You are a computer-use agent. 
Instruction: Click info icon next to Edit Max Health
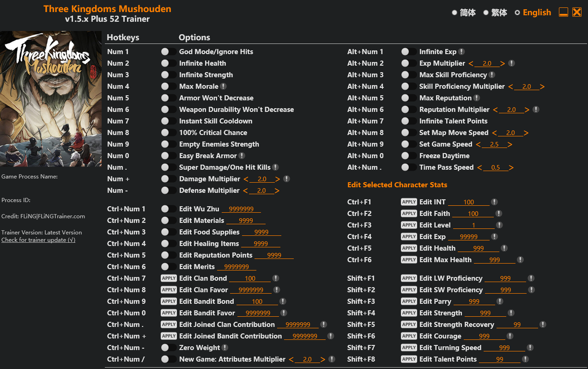coord(521,260)
